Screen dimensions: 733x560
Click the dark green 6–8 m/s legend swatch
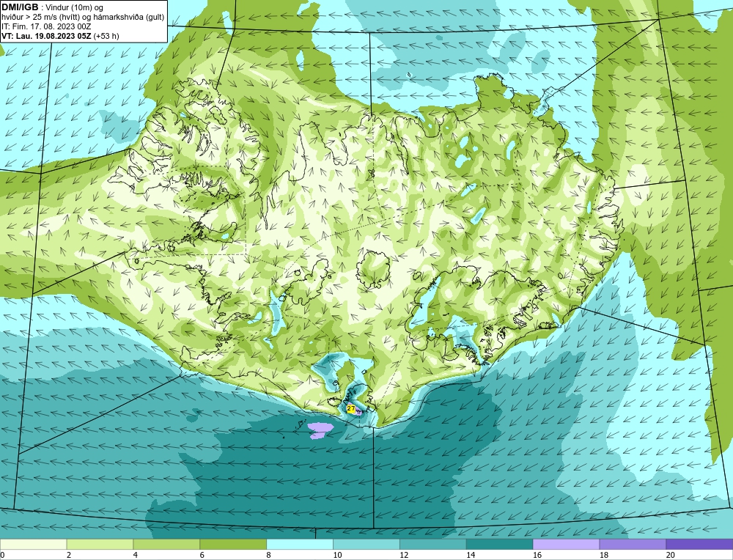[x=233, y=545]
